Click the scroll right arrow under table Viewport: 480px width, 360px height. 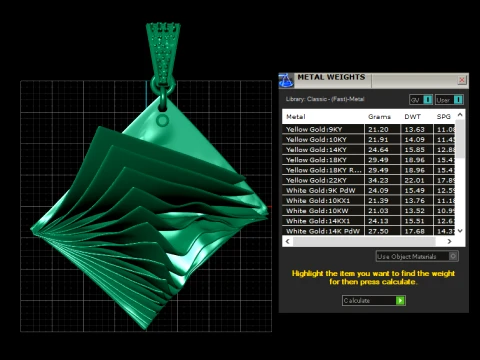[449, 241]
